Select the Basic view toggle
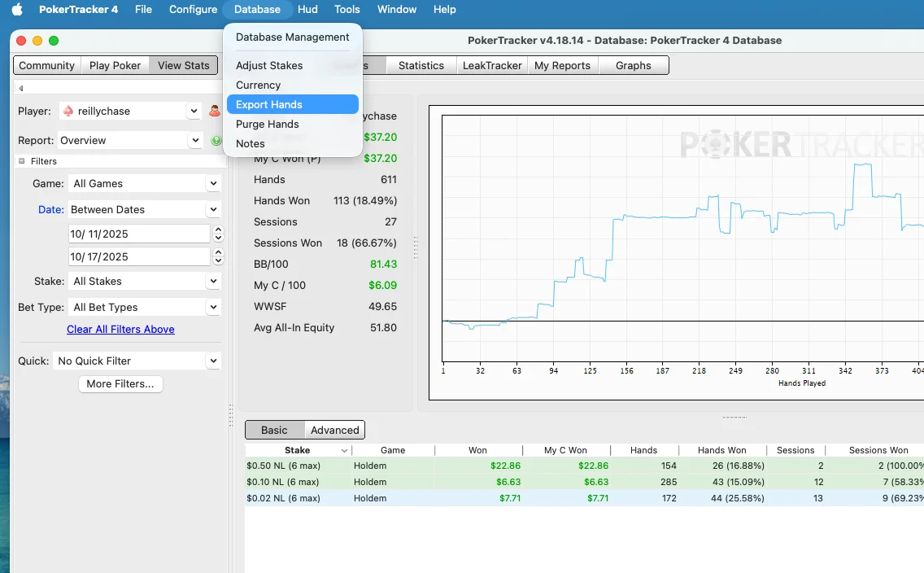This screenshot has width=924, height=573. tap(274, 430)
